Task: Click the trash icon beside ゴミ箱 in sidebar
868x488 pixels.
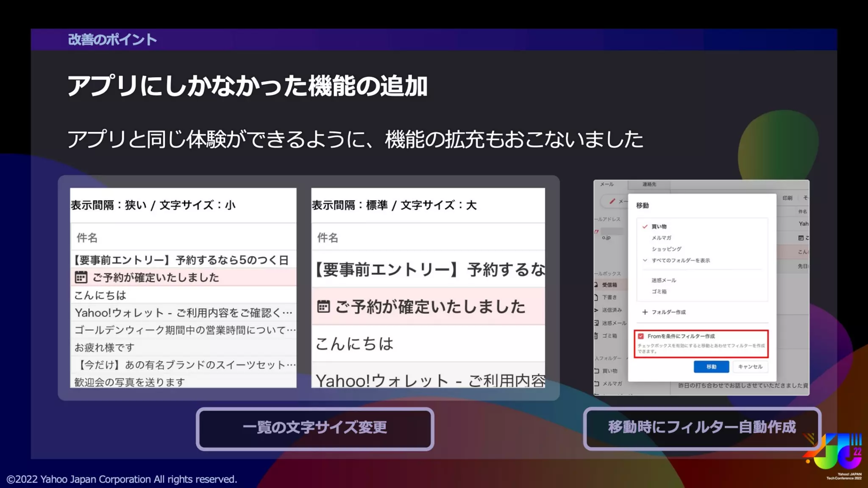Action: 596,336
